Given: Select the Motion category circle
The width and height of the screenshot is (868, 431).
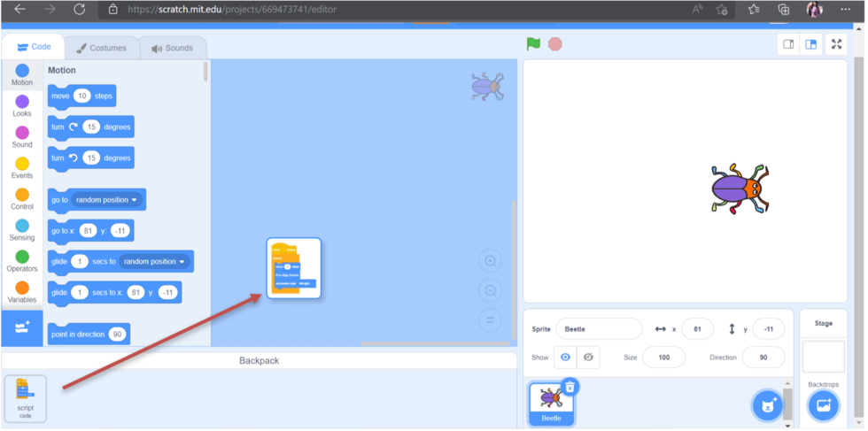Looking at the screenshot, I should [x=22, y=71].
